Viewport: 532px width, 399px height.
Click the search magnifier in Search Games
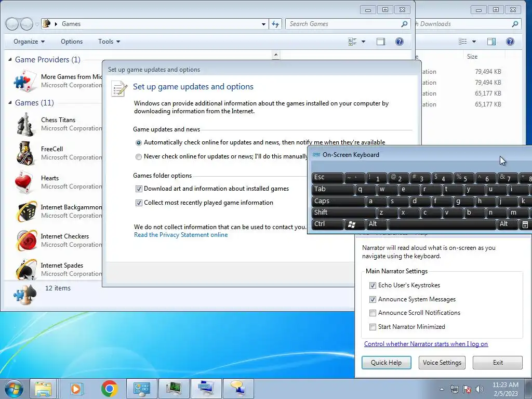(404, 24)
